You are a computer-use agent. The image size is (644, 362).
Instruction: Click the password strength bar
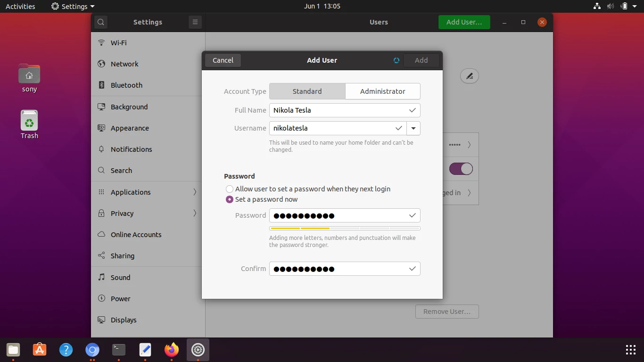[345, 228]
